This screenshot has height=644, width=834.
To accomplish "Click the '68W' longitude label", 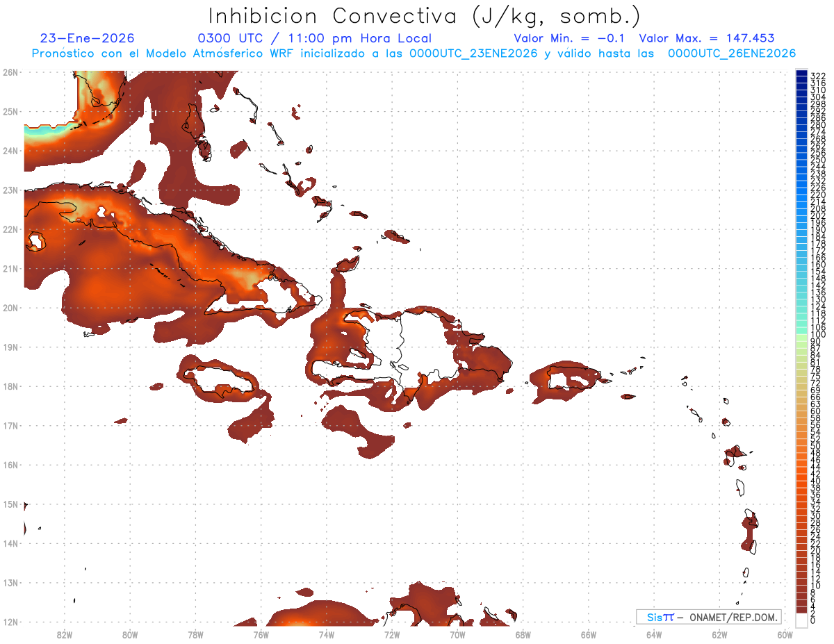I will click(523, 634).
